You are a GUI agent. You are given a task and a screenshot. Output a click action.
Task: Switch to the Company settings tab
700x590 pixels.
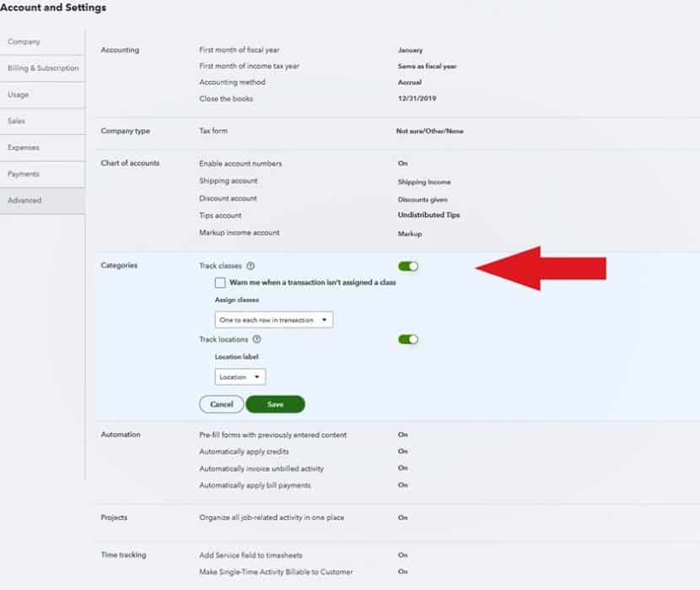24,41
